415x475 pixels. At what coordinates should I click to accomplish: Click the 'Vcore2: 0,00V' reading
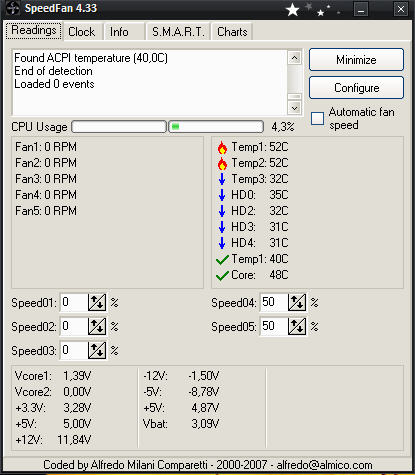53,392
